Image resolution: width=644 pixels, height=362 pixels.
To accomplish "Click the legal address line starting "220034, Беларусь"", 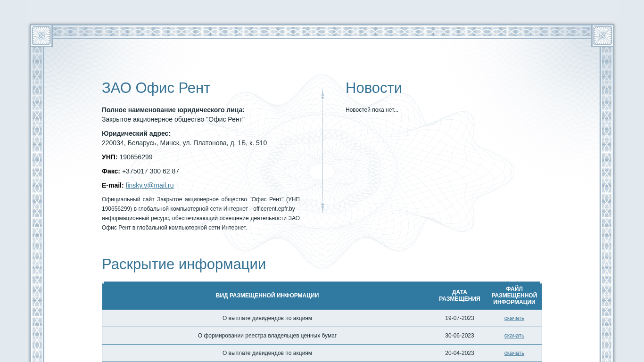I will (184, 143).
